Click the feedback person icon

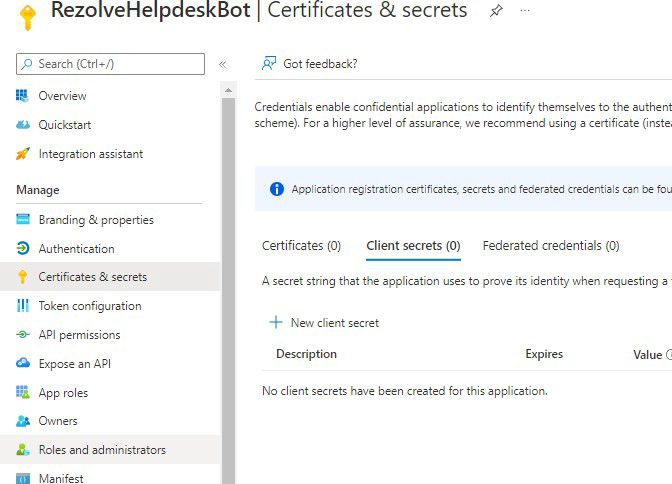pos(269,63)
